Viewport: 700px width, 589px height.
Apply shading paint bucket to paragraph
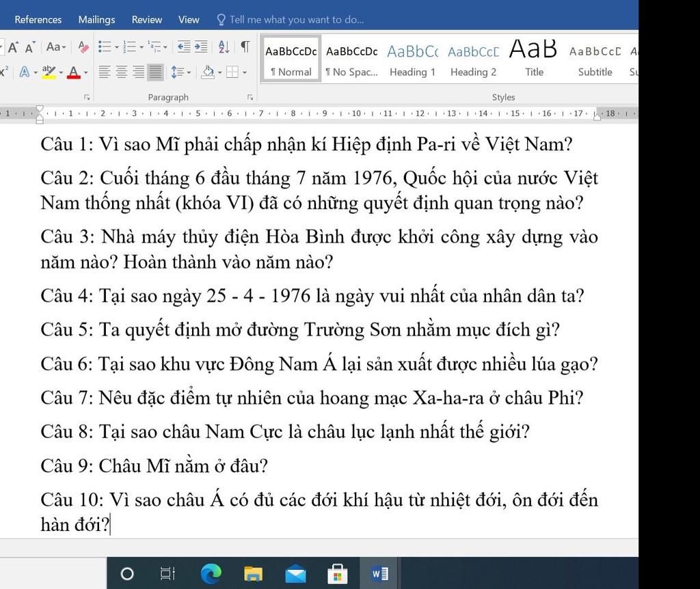(x=208, y=72)
